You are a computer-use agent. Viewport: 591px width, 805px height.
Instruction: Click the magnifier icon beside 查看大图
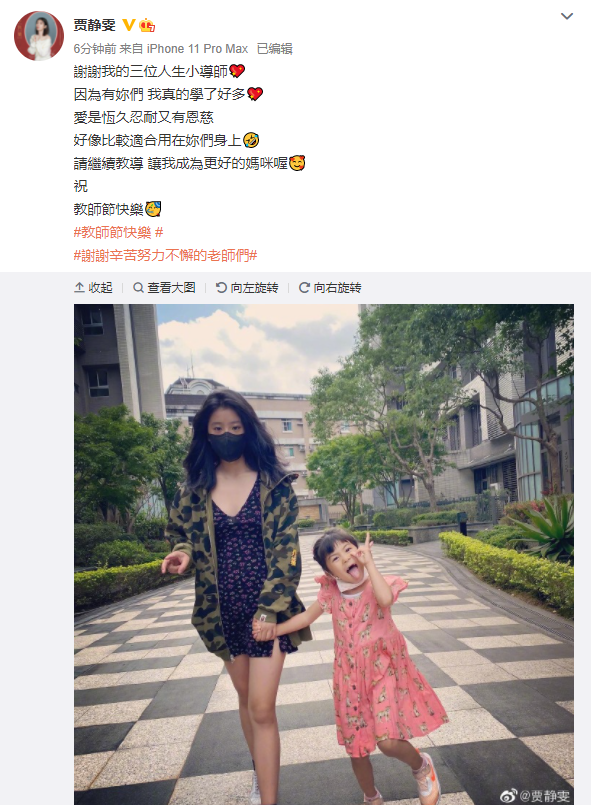pyautogui.click(x=138, y=288)
